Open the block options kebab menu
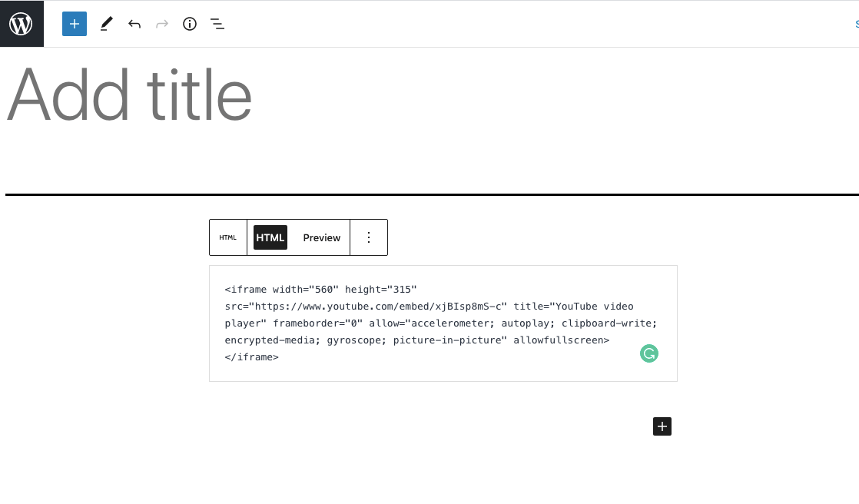 pos(368,237)
